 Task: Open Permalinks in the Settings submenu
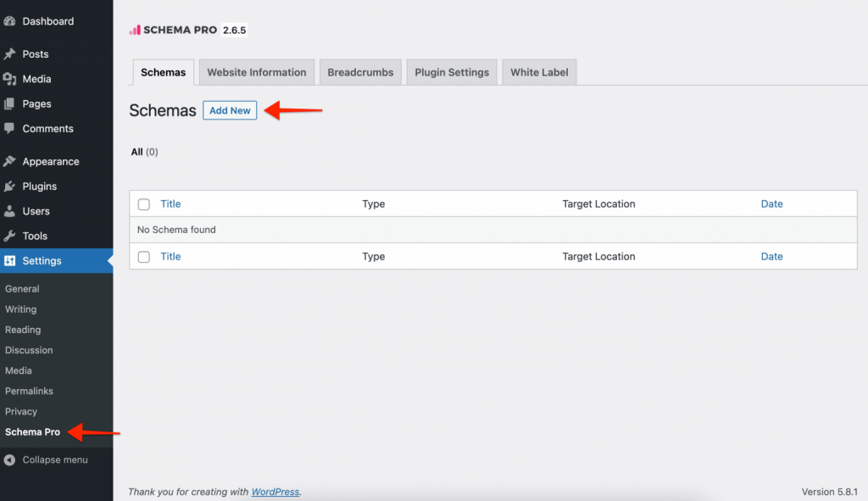tap(29, 391)
